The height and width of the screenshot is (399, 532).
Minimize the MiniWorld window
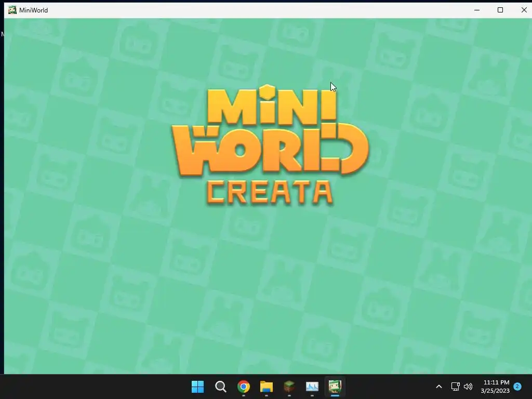pos(477,10)
